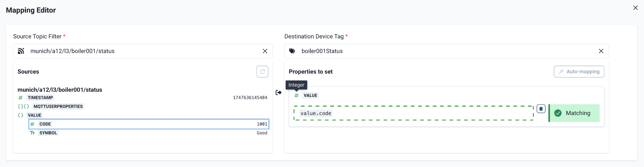Click the arrow icon between Sources and Properties

tap(279, 92)
